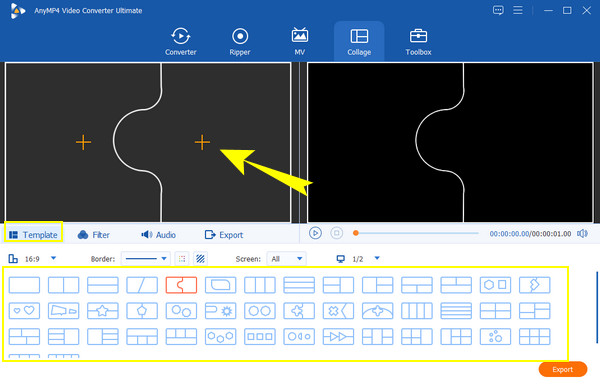Image resolution: width=600 pixels, height=389 pixels.
Task: Click the preview progress slider handle
Action: tap(355, 233)
